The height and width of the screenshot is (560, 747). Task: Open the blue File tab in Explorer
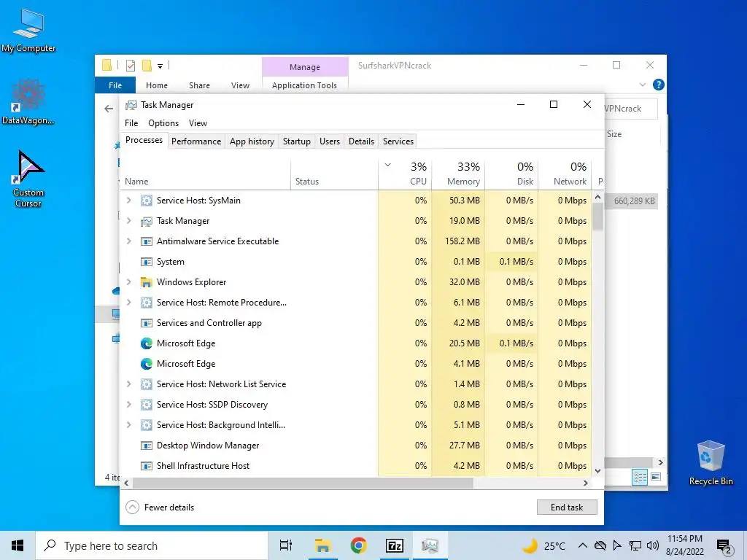(x=115, y=85)
